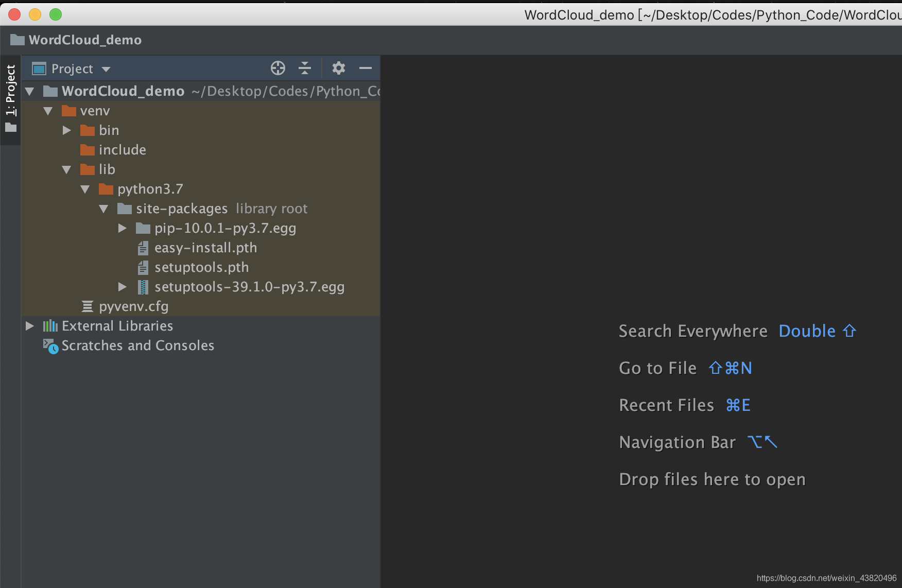The width and height of the screenshot is (902, 588).
Task: Select the site-packages library root
Action: click(x=182, y=209)
